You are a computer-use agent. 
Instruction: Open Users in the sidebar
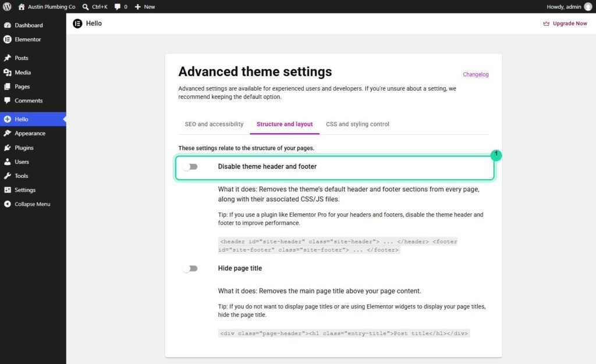point(33,162)
